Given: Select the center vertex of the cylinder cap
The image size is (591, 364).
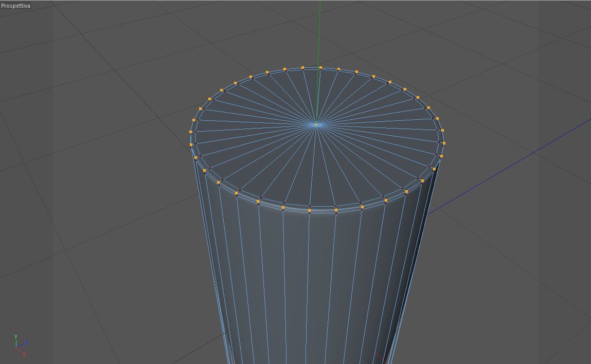Looking at the screenshot, I should tap(316, 124).
